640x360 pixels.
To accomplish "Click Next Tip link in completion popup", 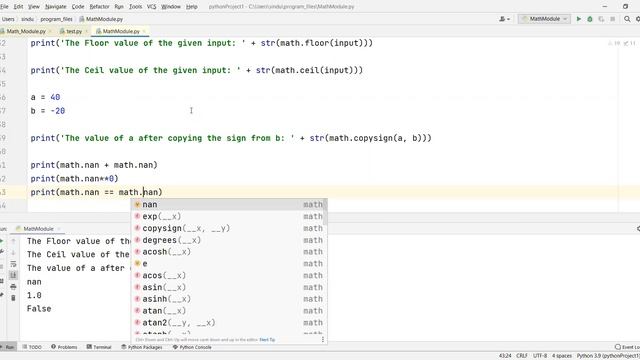I will (x=267, y=340).
